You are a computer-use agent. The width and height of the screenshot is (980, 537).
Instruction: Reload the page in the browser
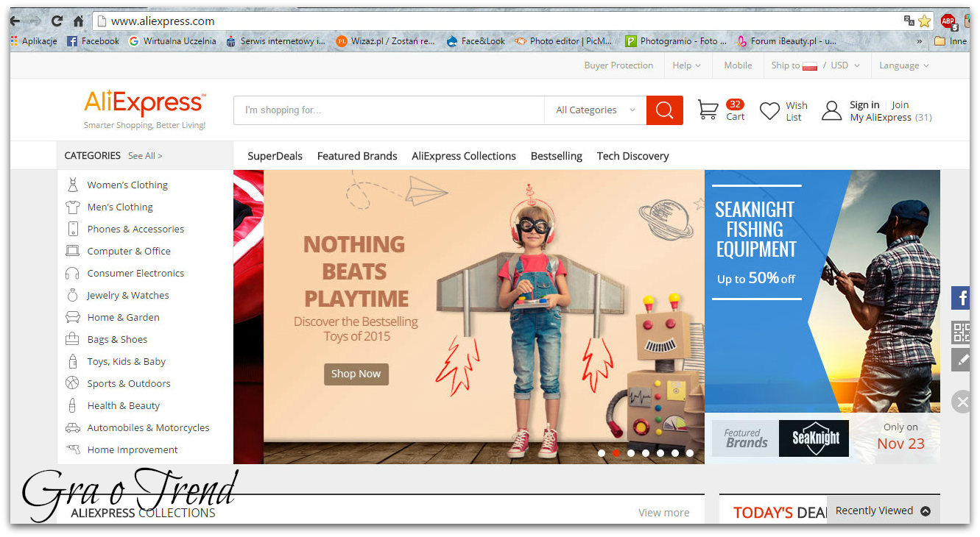click(57, 21)
